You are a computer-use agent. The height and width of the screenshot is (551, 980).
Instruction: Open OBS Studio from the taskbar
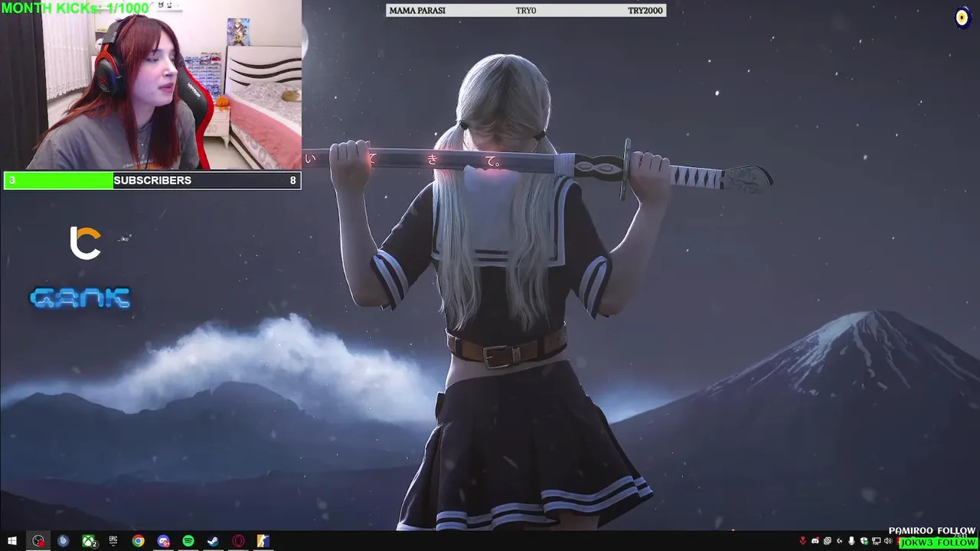coord(38,541)
